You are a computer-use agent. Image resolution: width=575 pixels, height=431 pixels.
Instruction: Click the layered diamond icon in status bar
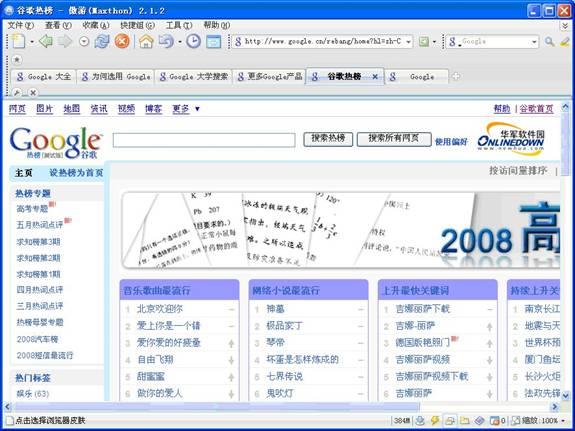coord(480,420)
